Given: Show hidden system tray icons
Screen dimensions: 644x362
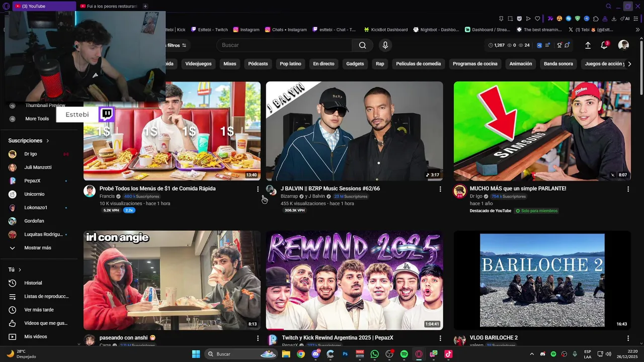Looking at the screenshot, I should pos(532,354).
